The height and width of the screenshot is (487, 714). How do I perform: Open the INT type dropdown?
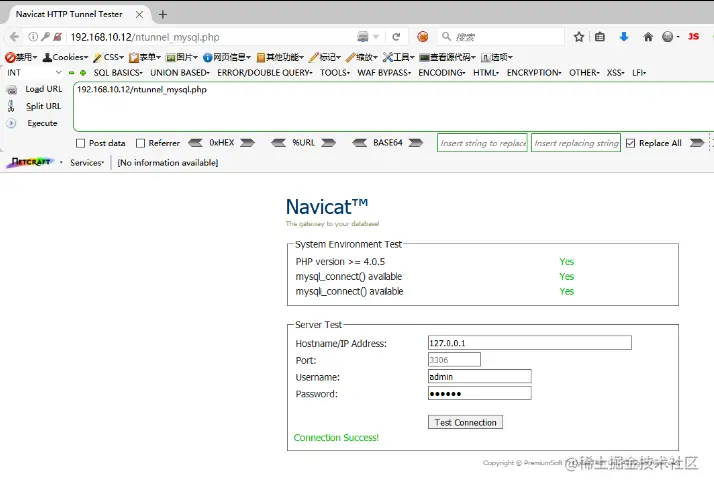pos(34,72)
